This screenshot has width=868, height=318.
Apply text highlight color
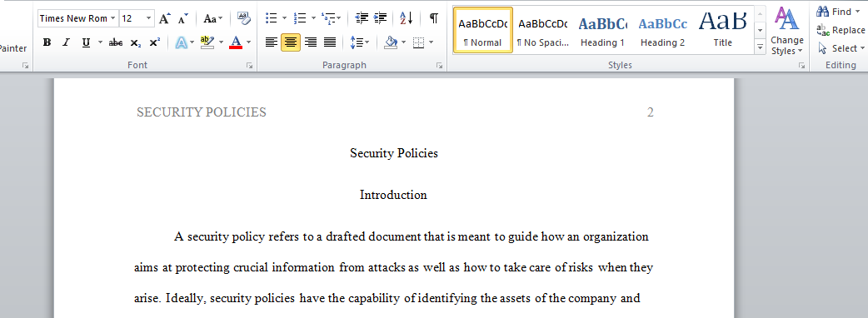207,42
